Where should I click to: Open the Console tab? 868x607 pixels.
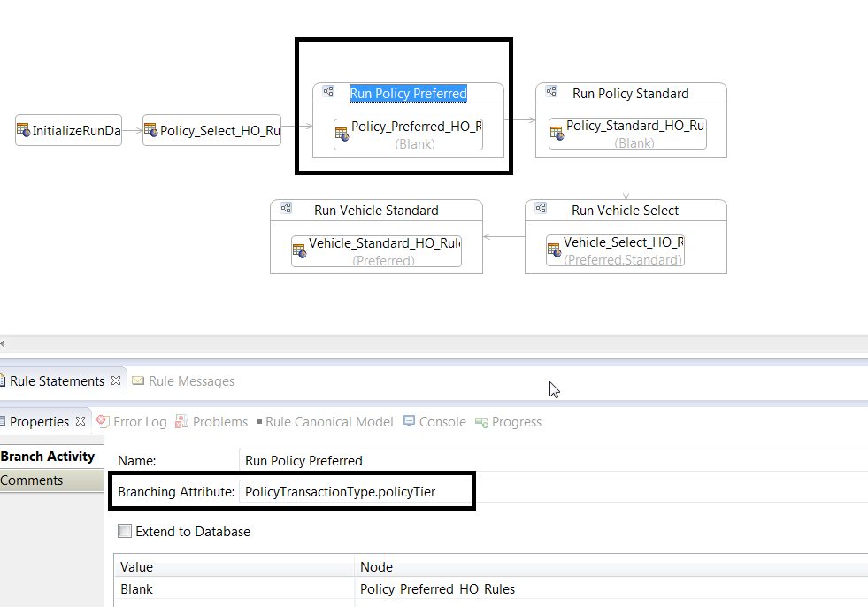(434, 422)
